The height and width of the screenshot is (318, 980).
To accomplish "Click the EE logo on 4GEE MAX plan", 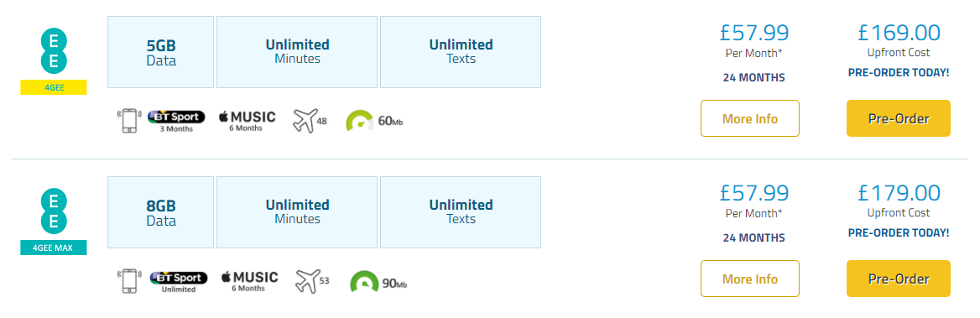I will (x=54, y=212).
